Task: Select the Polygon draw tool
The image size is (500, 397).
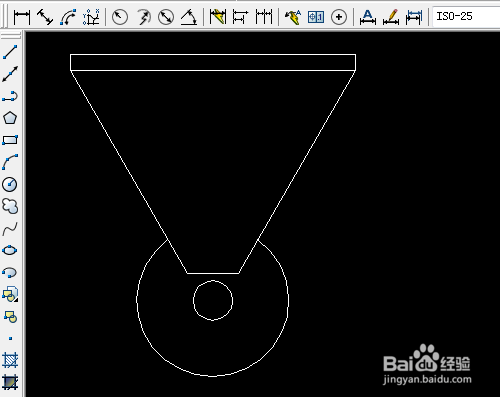Action: coord(10,118)
